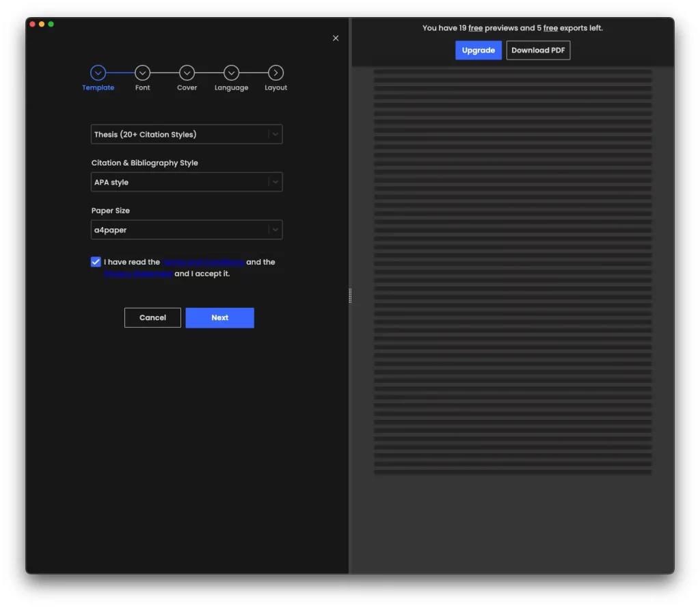Click the Font step circle icon

coord(142,72)
